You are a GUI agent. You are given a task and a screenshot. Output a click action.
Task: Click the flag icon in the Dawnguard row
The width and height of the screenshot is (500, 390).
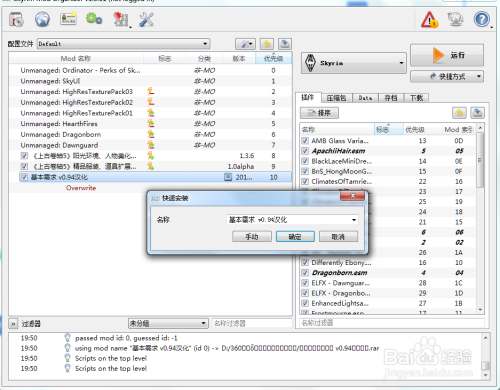[x=151, y=145]
